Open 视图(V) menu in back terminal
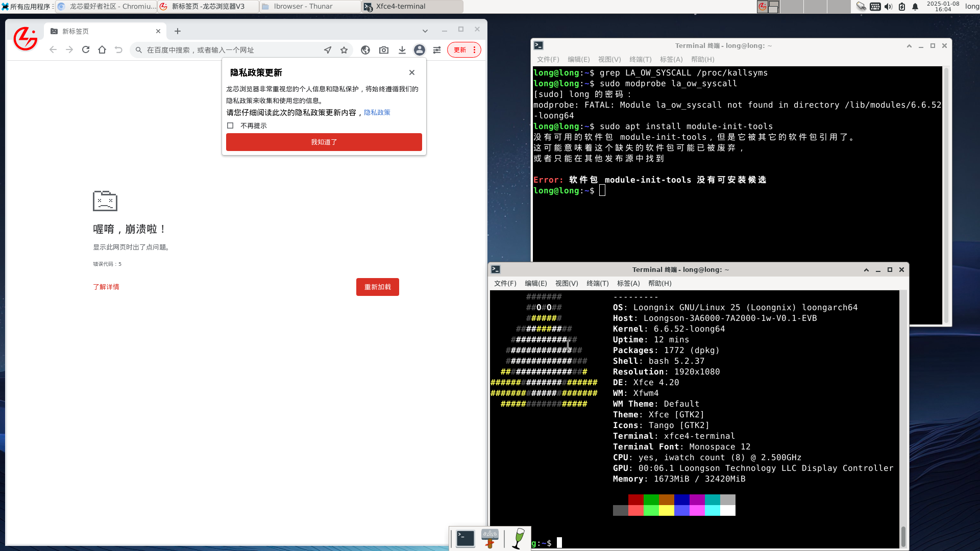The width and height of the screenshot is (980, 551). [609, 59]
